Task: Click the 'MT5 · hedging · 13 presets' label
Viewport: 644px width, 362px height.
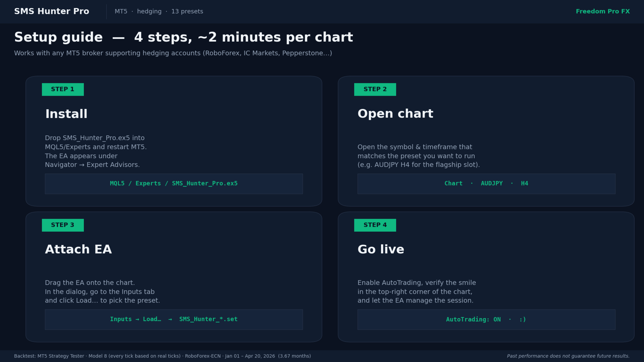Action: (x=159, y=11)
